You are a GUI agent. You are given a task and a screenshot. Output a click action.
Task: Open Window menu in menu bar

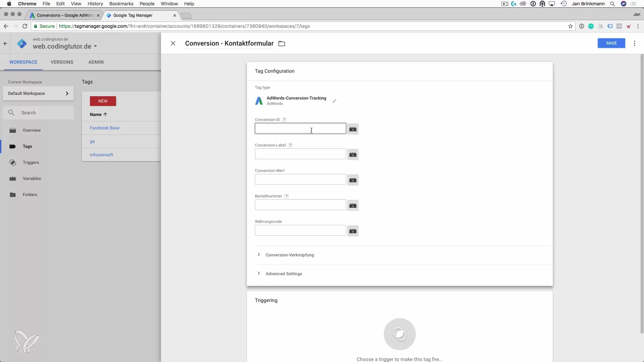[x=169, y=4]
